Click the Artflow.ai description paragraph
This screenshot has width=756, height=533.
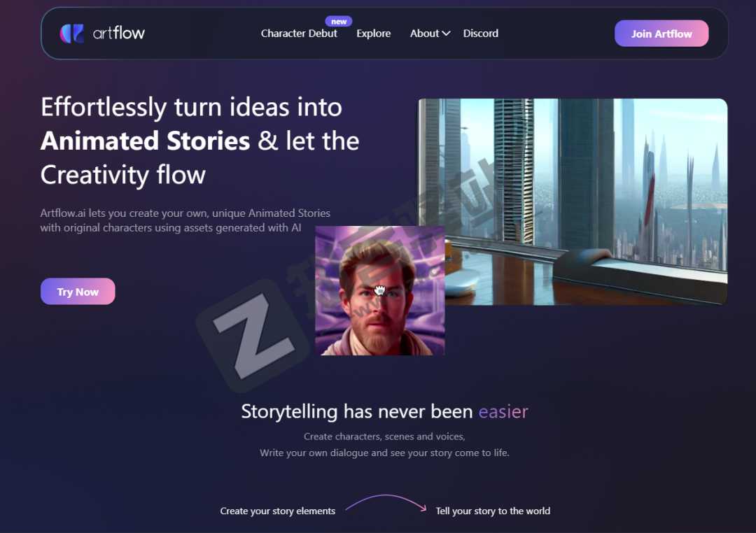[x=185, y=220]
